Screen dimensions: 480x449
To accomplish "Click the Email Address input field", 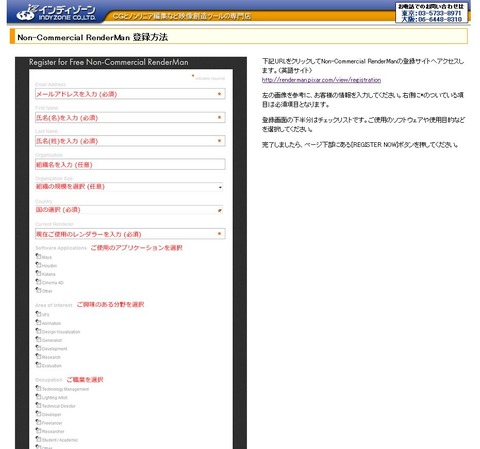I will (130, 94).
